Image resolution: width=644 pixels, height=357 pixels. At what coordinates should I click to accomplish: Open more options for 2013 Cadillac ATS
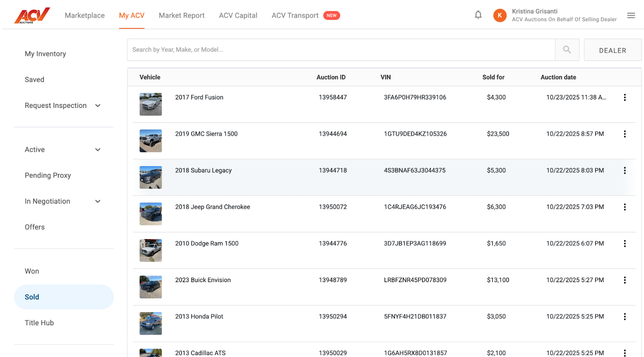(x=625, y=353)
